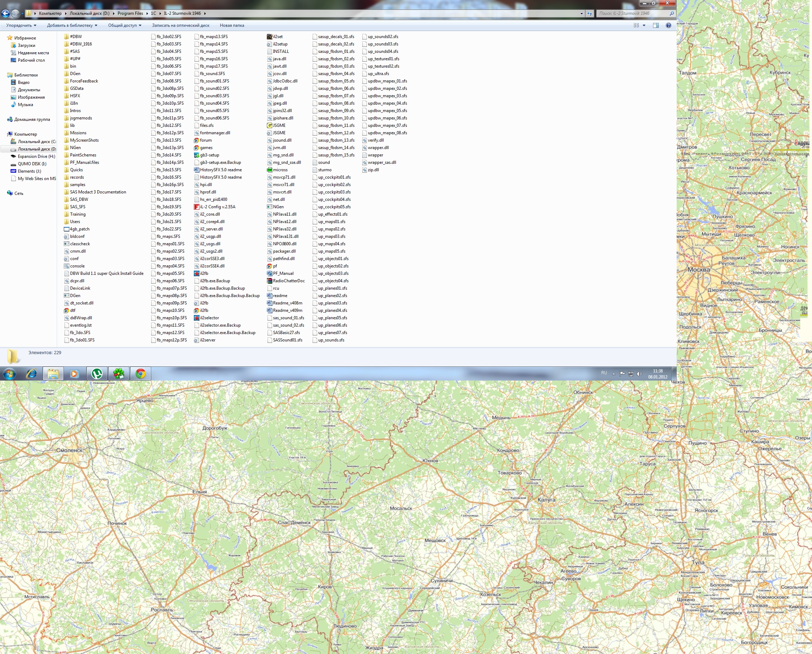Open Общий доступ menu

click(124, 25)
